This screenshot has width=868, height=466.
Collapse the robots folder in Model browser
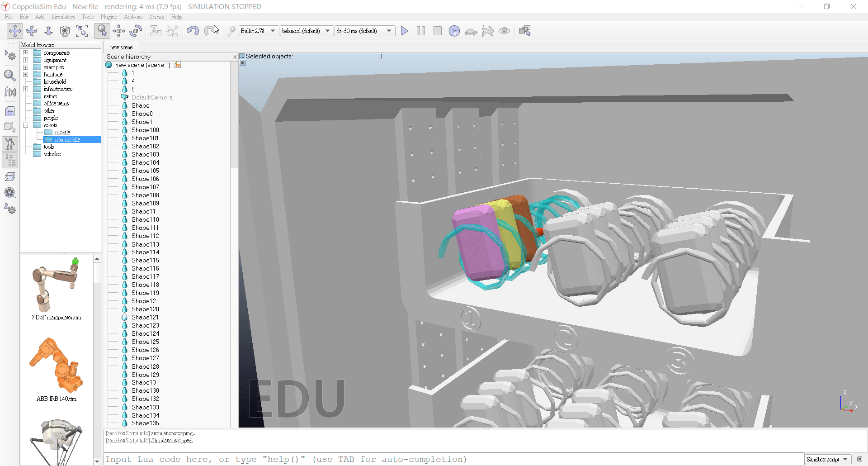coord(26,125)
